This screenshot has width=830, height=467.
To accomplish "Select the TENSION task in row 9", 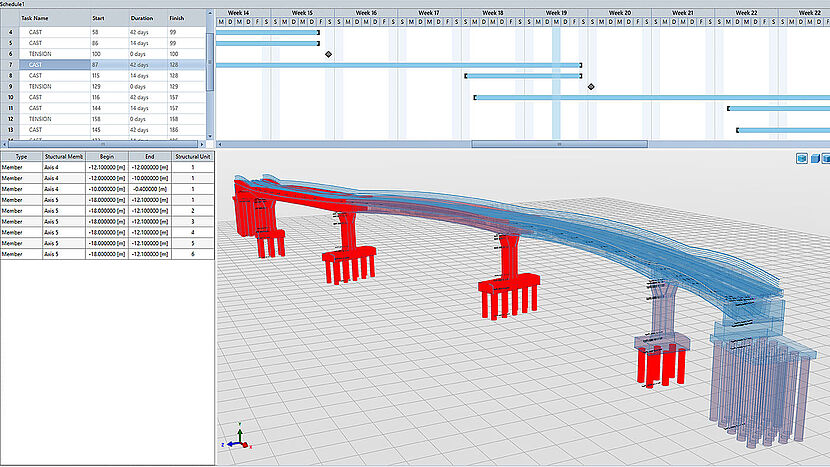I will click(40, 86).
